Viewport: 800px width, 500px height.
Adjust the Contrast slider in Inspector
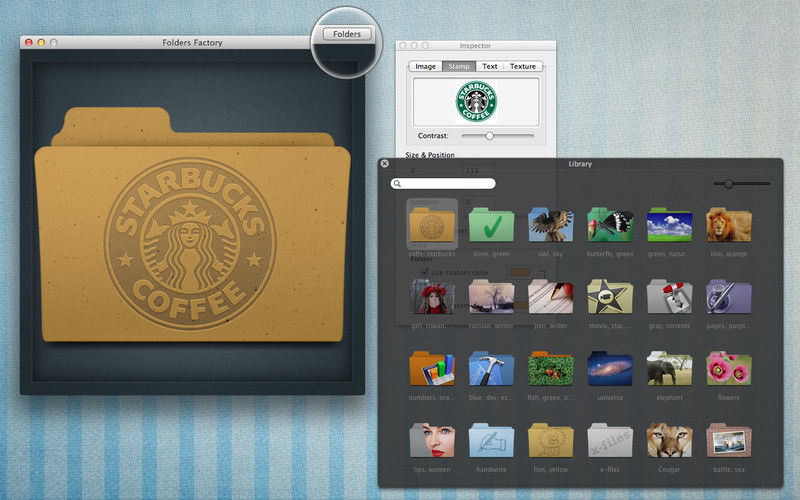pos(489,136)
